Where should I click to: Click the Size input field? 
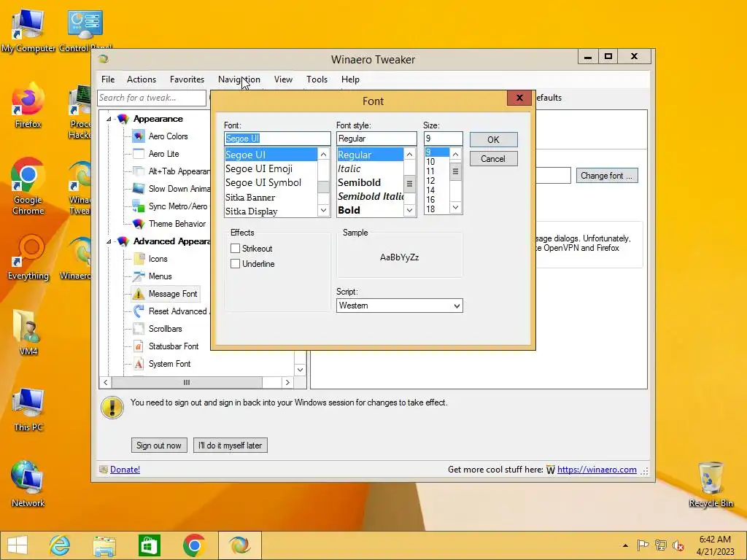(443, 139)
